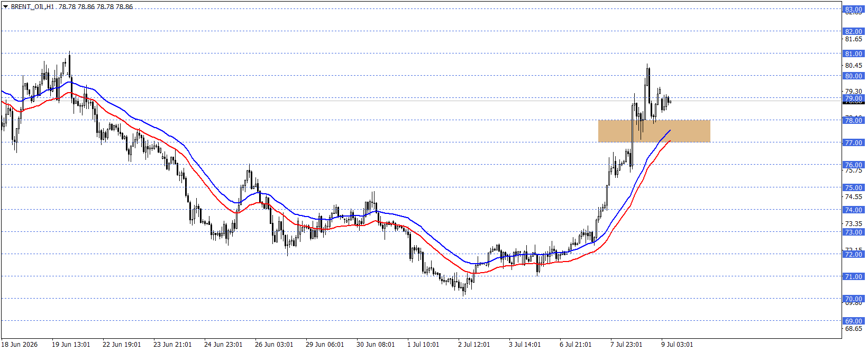
Task: Click the 22 Jun 19:01 time label
Action: [122, 344]
